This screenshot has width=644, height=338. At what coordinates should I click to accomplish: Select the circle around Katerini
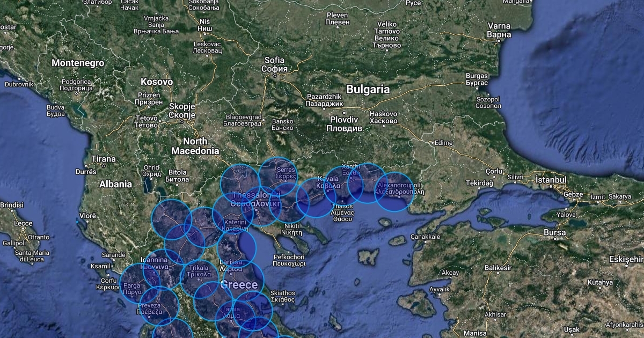click(232, 215)
